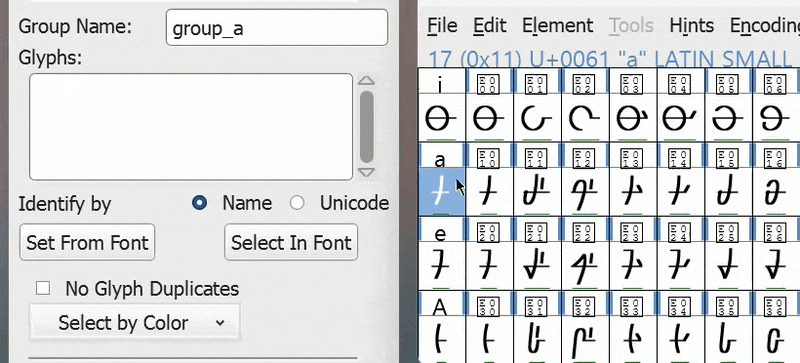
Task: Select glyph cell under label "A"
Action: click(x=441, y=339)
